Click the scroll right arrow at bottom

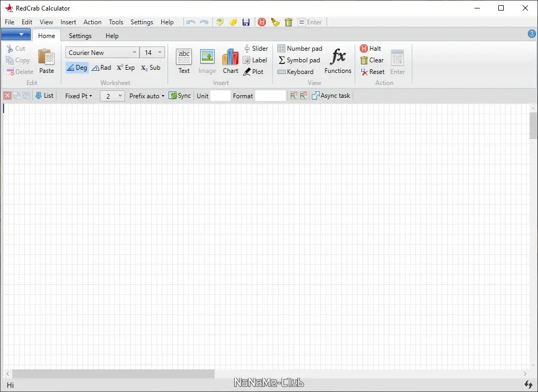click(525, 374)
